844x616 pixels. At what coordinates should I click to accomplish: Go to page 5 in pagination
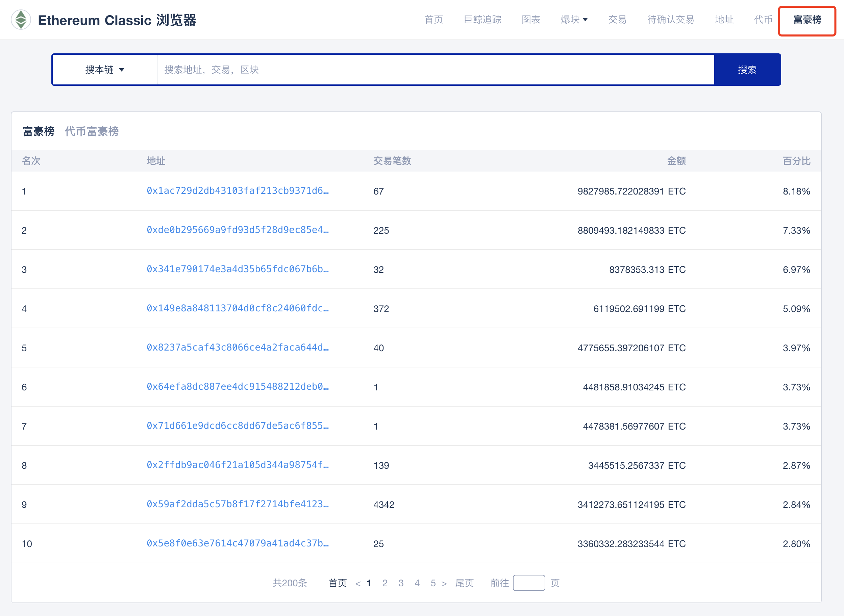[433, 583]
